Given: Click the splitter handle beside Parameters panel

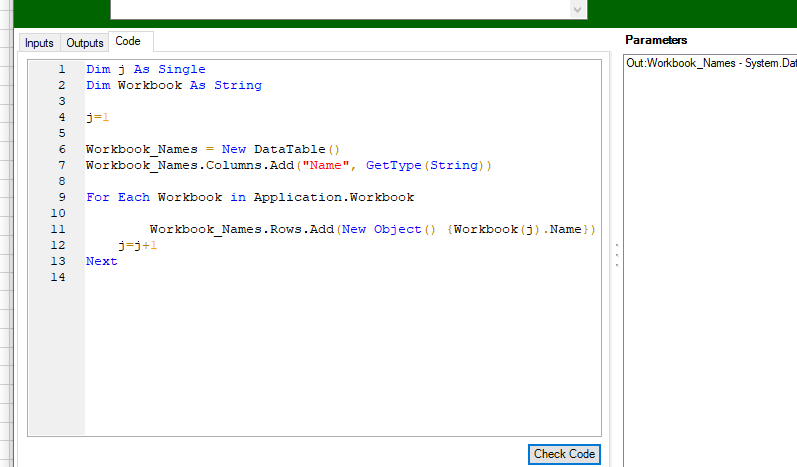Looking at the screenshot, I should tap(617, 255).
